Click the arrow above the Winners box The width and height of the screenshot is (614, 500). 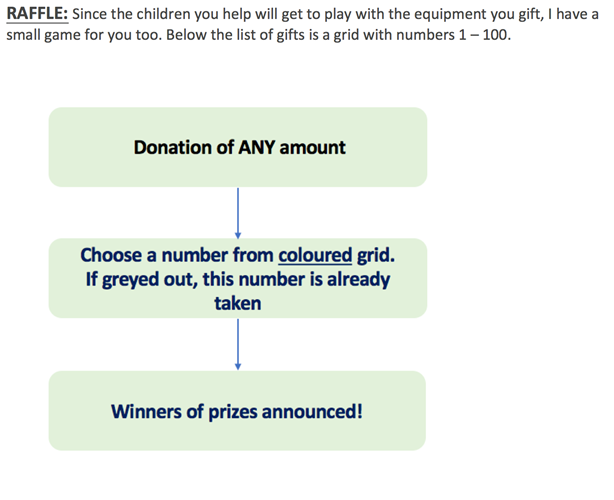point(238,344)
